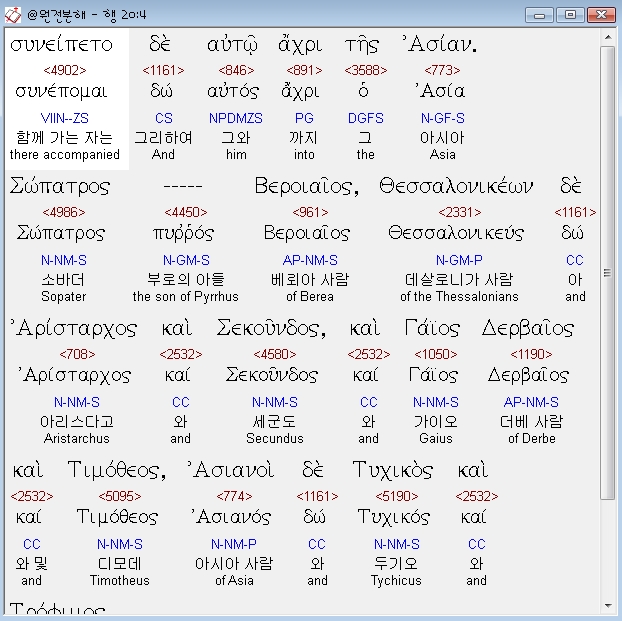Click Strong's number <5095>

pyautogui.click(x=120, y=496)
